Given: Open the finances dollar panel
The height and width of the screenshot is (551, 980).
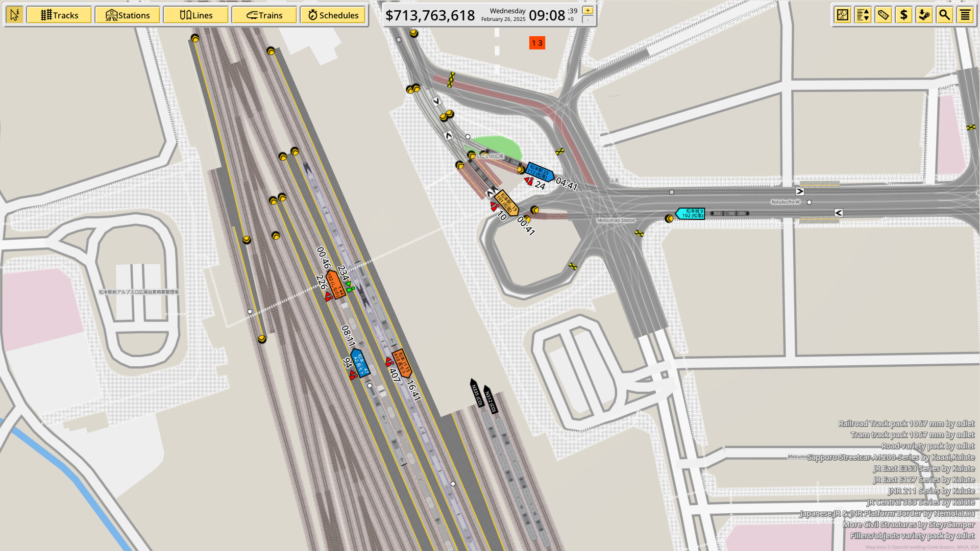Looking at the screenshot, I should click(x=904, y=15).
